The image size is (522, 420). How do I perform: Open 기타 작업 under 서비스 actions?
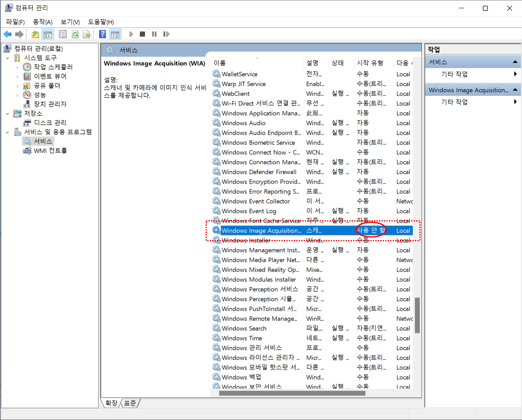coord(454,74)
